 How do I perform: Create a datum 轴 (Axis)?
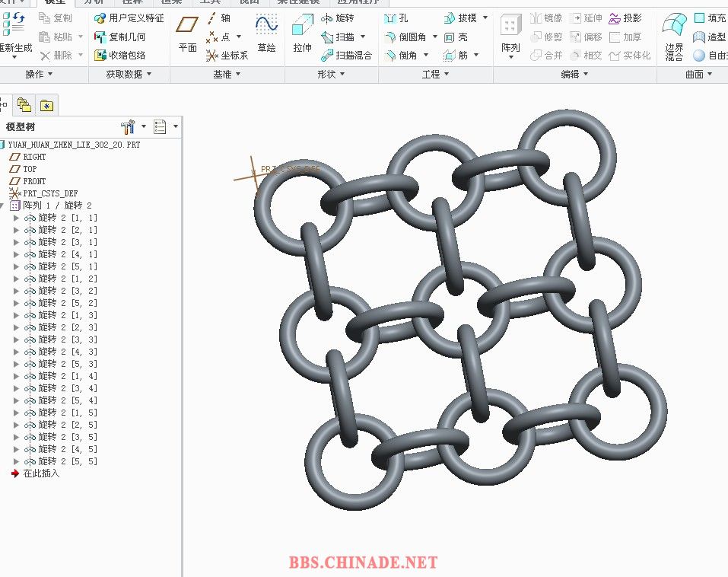[218, 18]
